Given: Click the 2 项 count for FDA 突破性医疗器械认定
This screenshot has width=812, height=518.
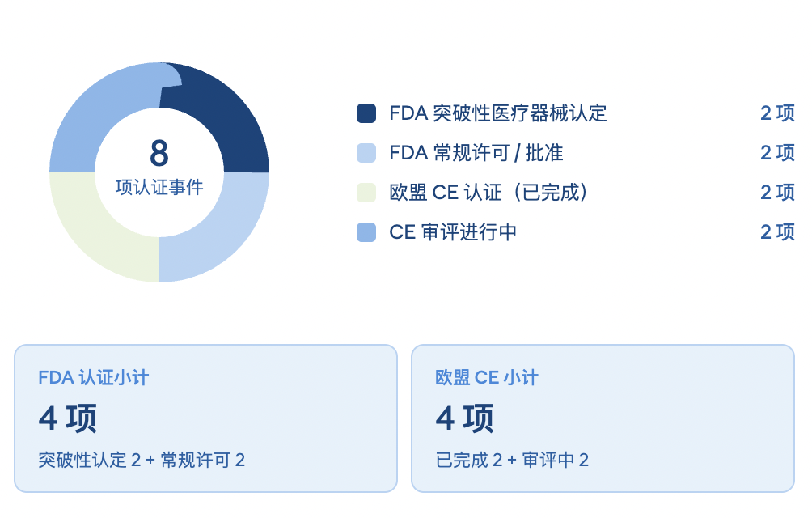Looking at the screenshot, I should pos(777,113).
